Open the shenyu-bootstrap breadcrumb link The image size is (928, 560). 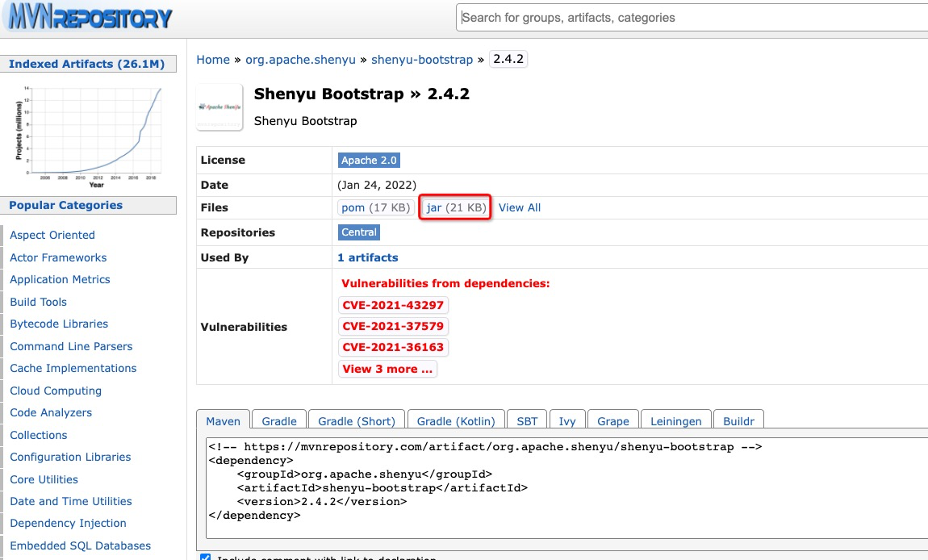(x=422, y=60)
